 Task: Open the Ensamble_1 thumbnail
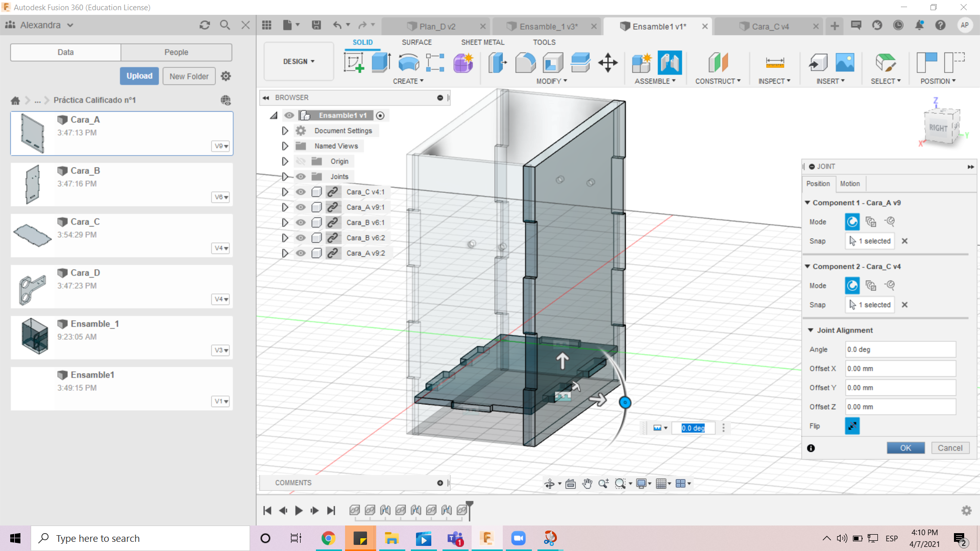[x=35, y=336]
